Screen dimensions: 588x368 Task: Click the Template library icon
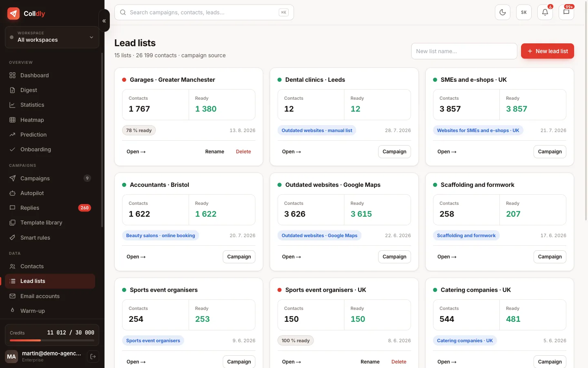pyautogui.click(x=12, y=222)
